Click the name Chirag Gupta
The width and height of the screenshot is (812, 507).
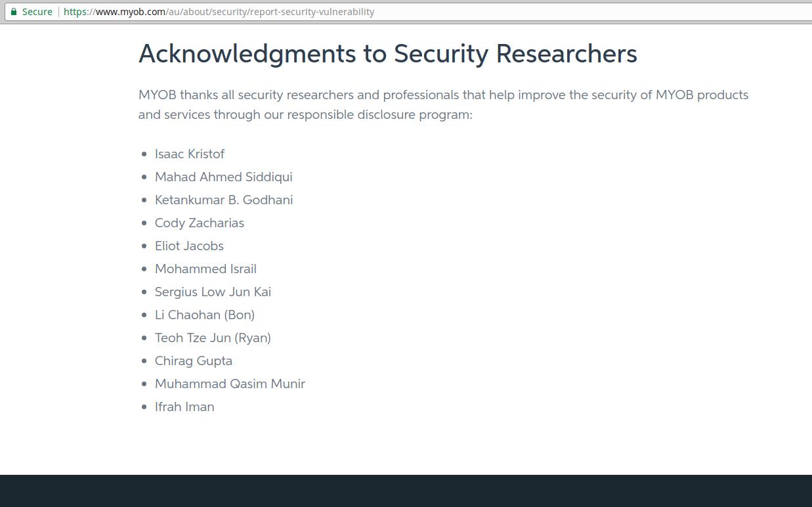tap(194, 361)
